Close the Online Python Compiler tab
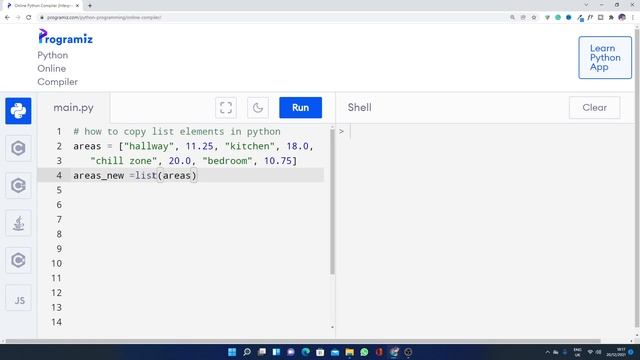 click(77, 6)
